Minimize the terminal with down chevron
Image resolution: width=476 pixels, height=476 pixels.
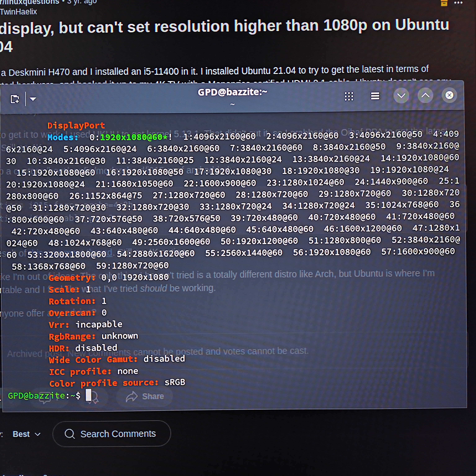(401, 96)
